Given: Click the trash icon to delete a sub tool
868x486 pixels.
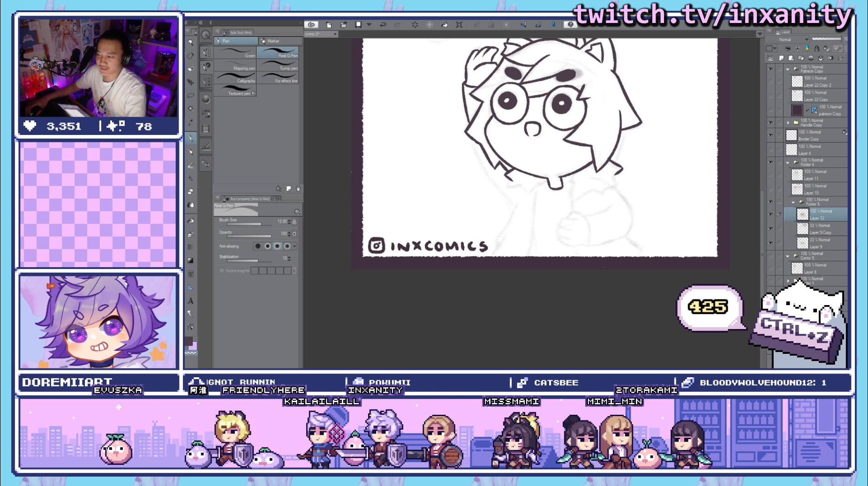Looking at the screenshot, I should (x=299, y=189).
